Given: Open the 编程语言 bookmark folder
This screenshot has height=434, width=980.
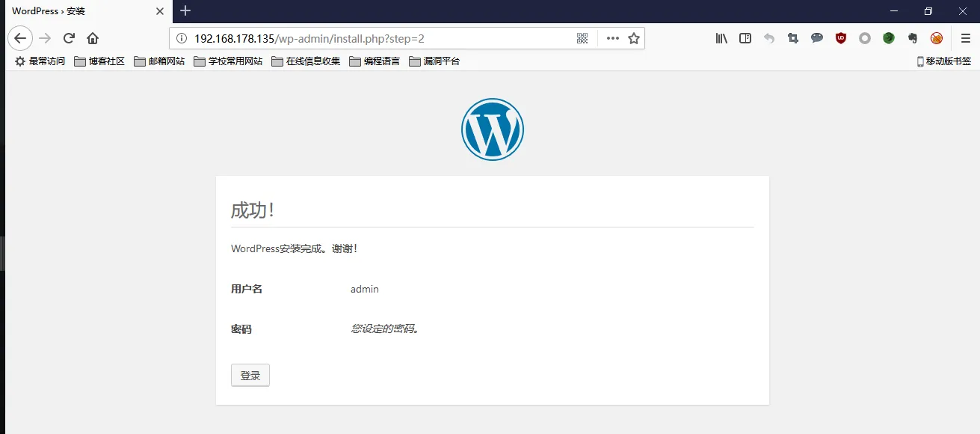Looking at the screenshot, I should tap(375, 61).
